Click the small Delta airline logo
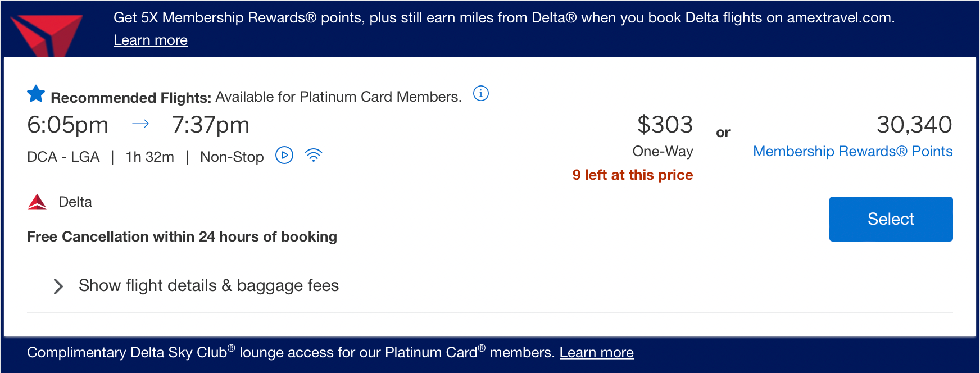Image resolution: width=980 pixels, height=373 pixels. (x=37, y=202)
